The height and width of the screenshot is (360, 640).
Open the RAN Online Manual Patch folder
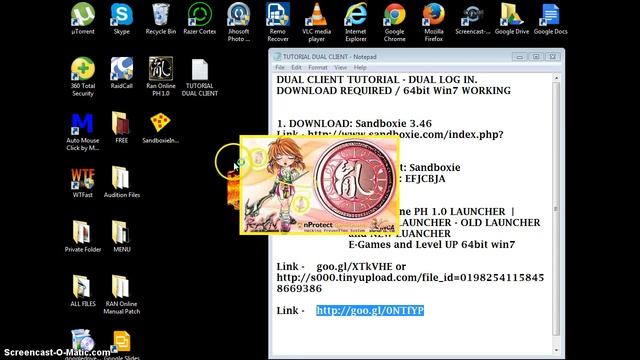coord(122,295)
